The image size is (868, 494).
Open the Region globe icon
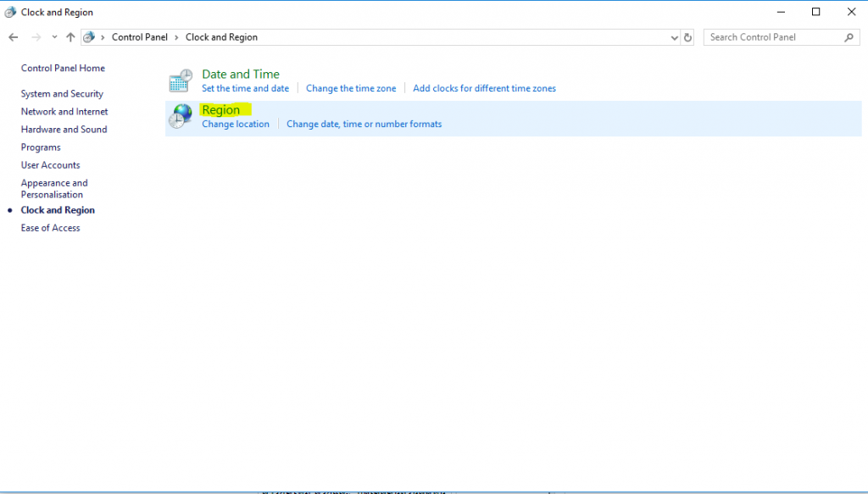181,116
